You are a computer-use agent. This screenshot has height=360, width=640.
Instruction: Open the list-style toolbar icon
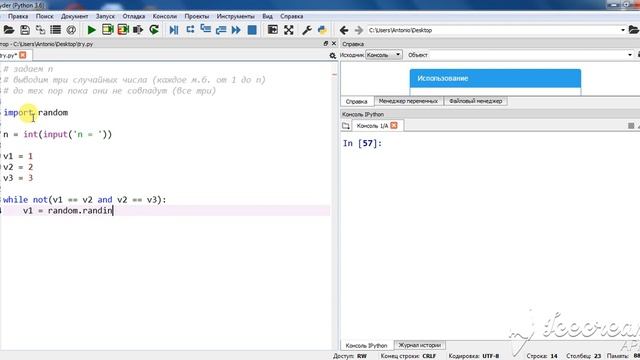coord(56,30)
